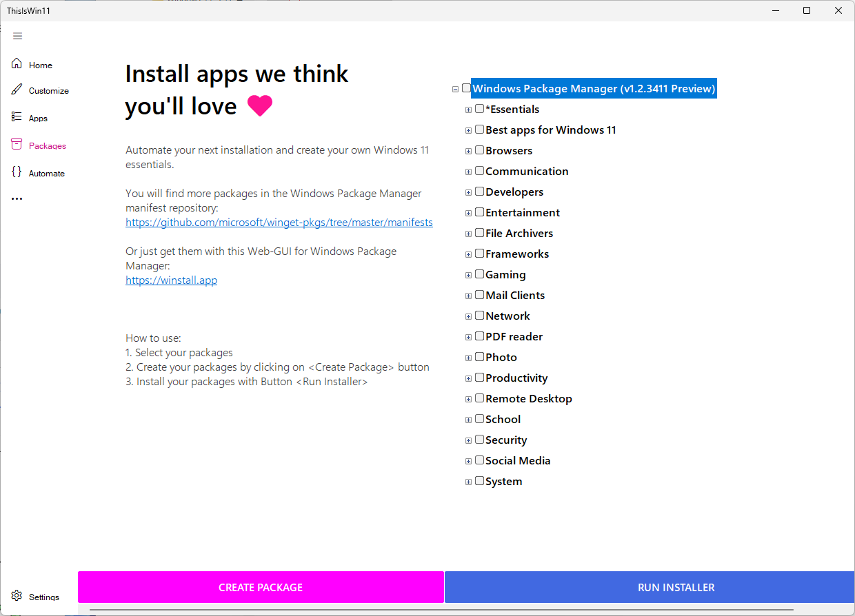This screenshot has width=855, height=616.
Task: Minimize the ThisIsWin11 window
Action: click(x=775, y=10)
